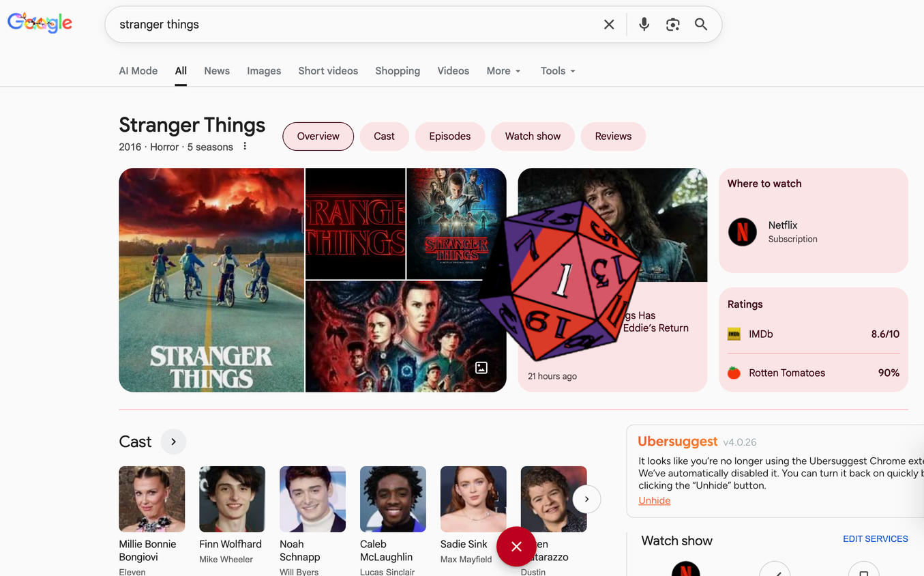The image size is (924, 576).
Task: Click the Netflix icon under Watch show
Action: [686, 568]
